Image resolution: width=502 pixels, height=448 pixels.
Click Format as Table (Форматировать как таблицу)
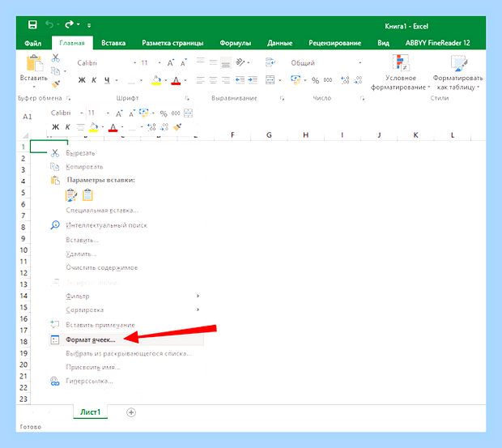(458, 73)
